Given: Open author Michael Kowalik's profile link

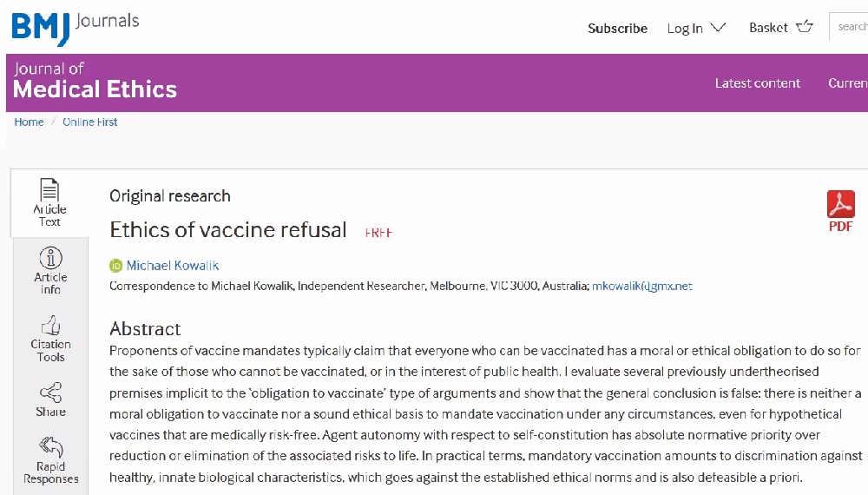Looking at the screenshot, I should [173, 266].
